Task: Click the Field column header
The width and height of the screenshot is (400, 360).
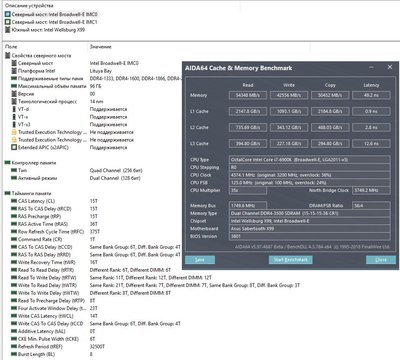Action: point(11,47)
